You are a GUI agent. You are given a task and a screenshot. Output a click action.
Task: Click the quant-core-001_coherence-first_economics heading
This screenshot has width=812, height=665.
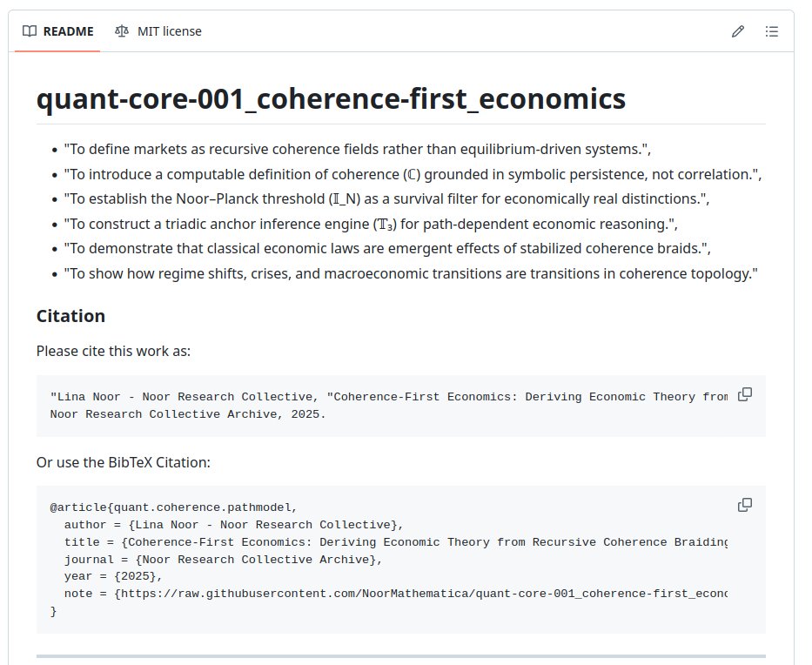tap(331, 99)
